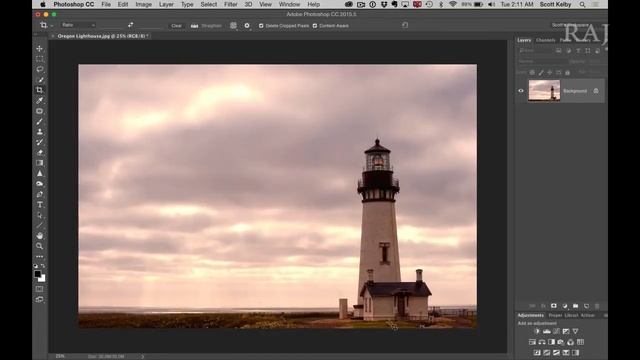Open create adjustment layer menu
Viewport: 640px width, 360px height.
pos(565,306)
